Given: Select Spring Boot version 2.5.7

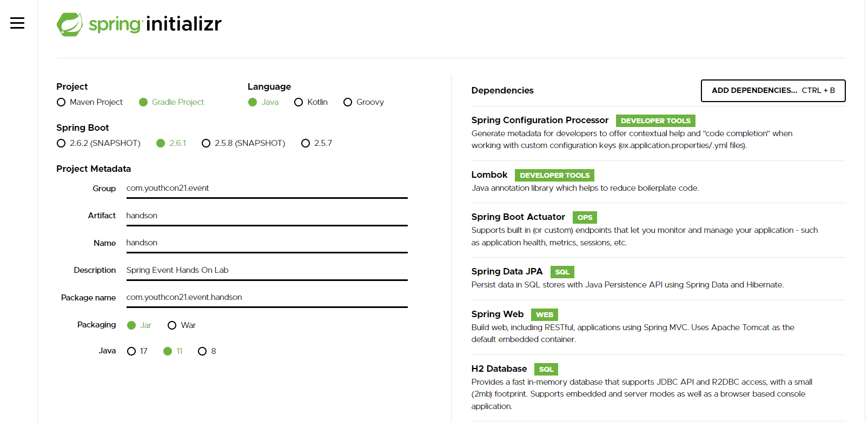Looking at the screenshot, I should pos(306,144).
